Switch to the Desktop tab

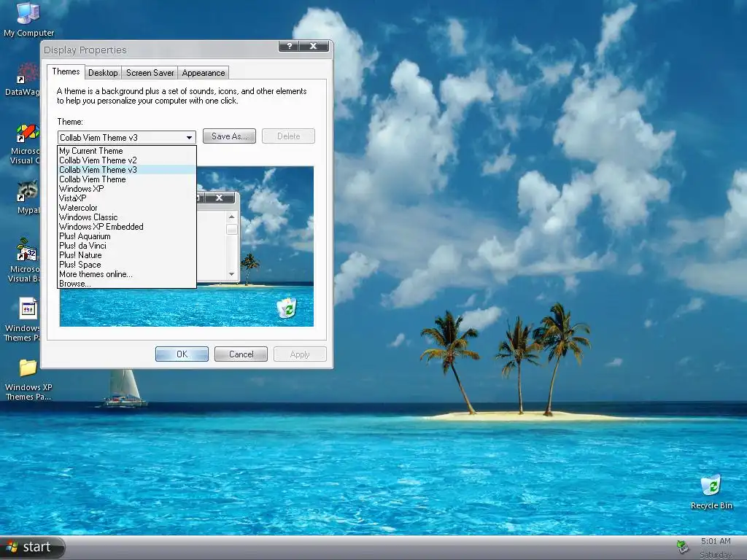103,73
